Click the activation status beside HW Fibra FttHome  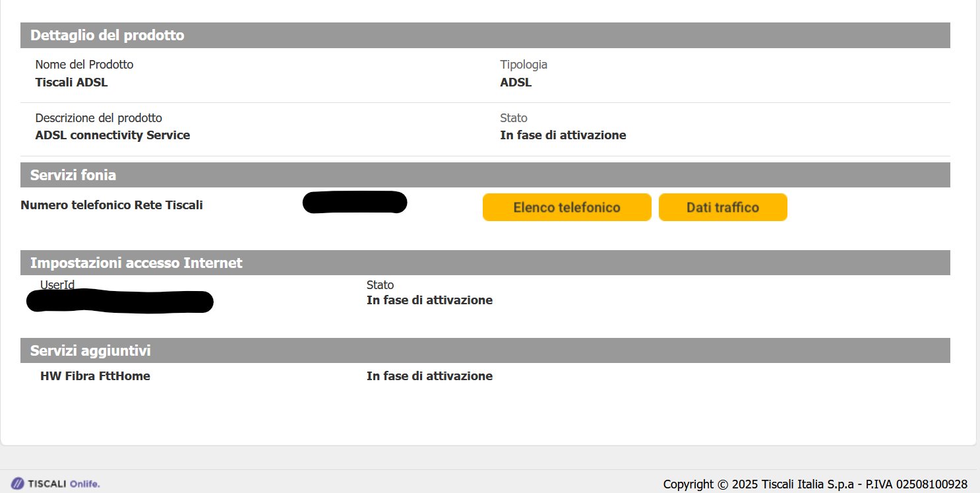(429, 376)
